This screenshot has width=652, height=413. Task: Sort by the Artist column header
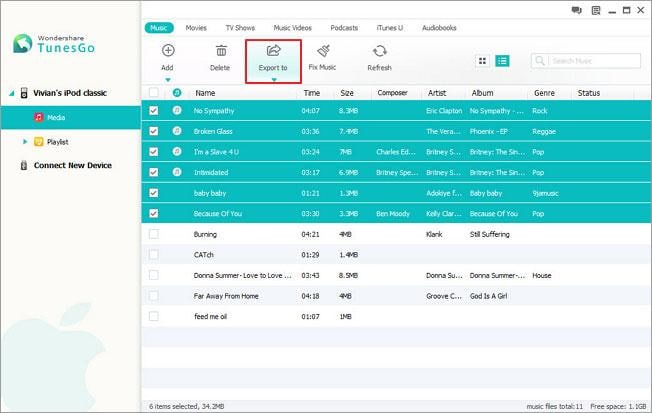point(437,93)
